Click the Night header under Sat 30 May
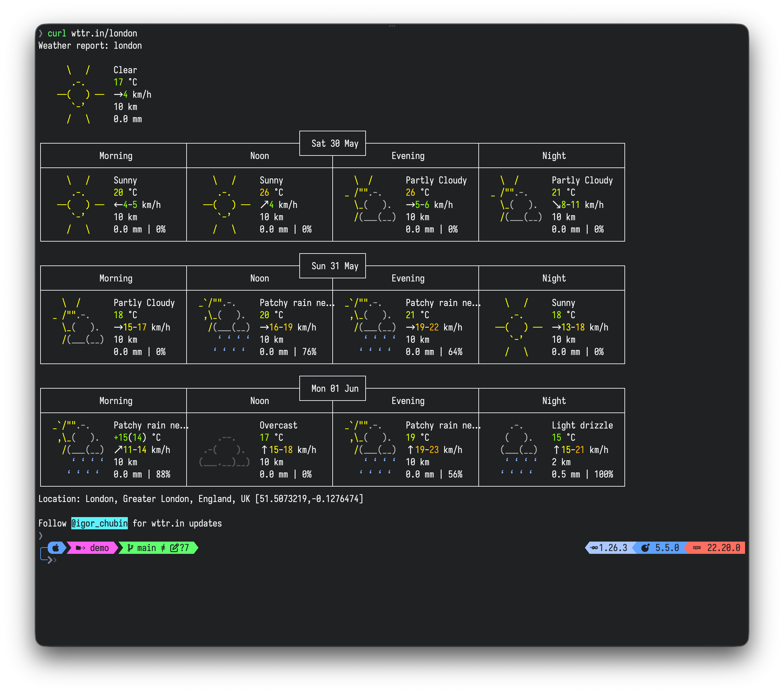 [x=554, y=156]
